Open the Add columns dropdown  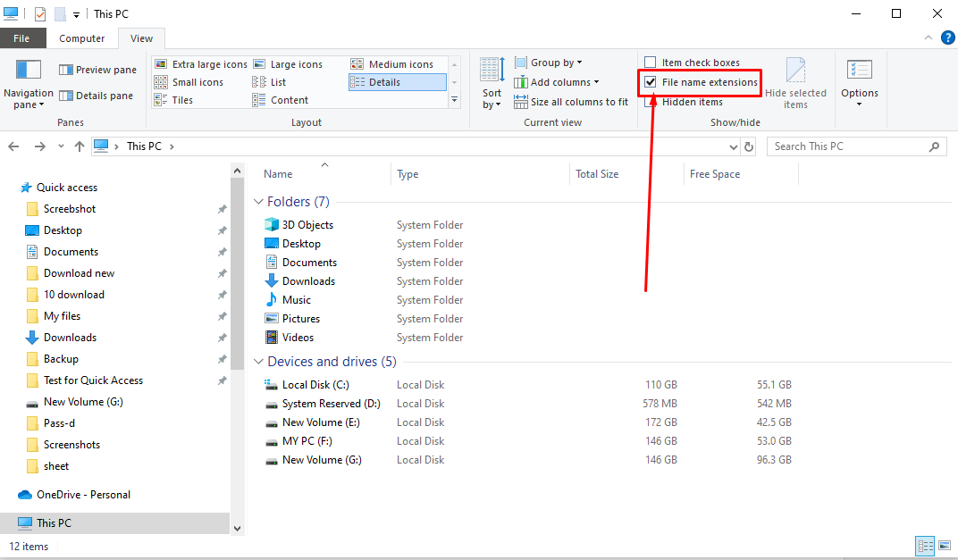[x=556, y=81]
